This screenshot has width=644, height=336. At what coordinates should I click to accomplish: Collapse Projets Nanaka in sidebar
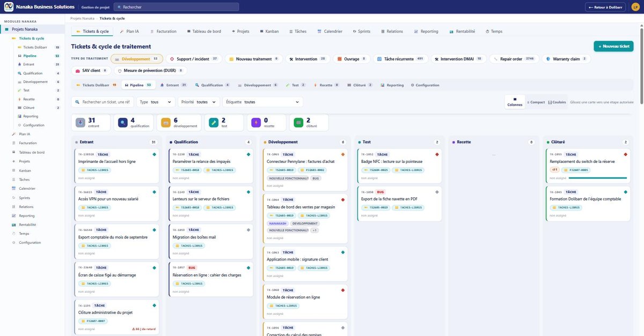coord(32,29)
